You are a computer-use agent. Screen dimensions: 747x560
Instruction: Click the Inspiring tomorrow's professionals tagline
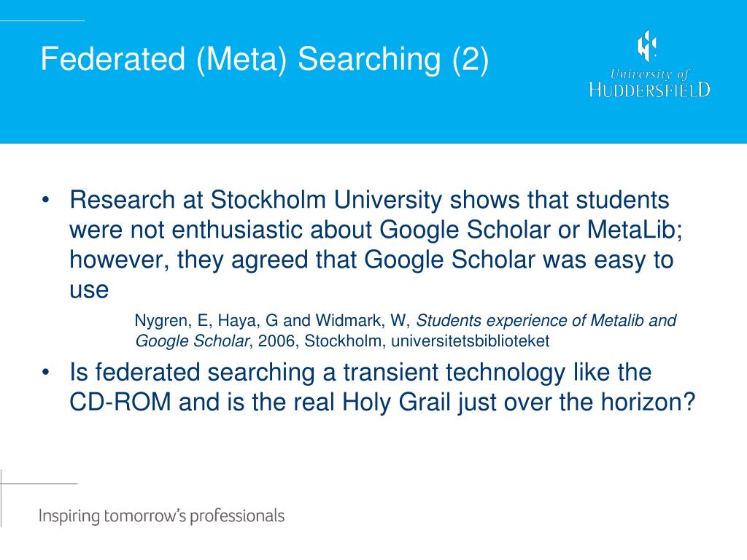point(161,516)
